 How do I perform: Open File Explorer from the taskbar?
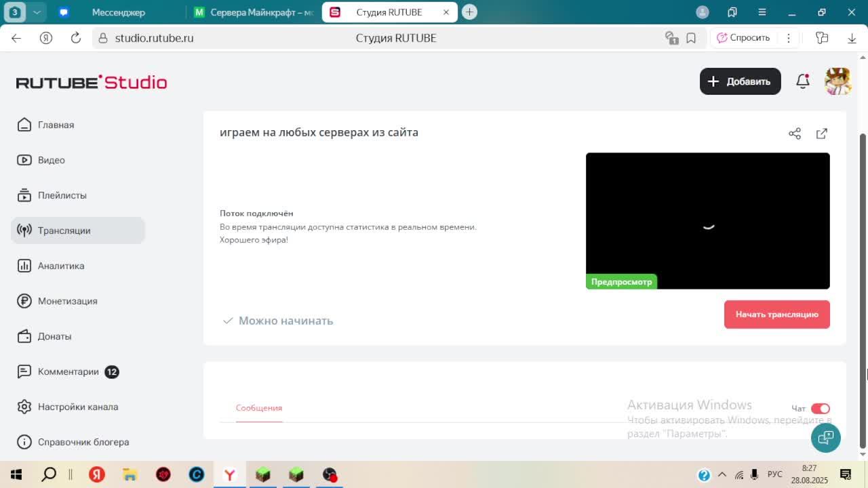point(130,474)
